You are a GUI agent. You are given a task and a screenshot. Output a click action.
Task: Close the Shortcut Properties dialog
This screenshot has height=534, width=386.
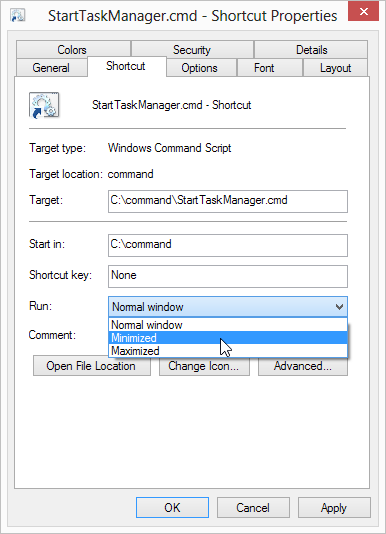point(363,12)
